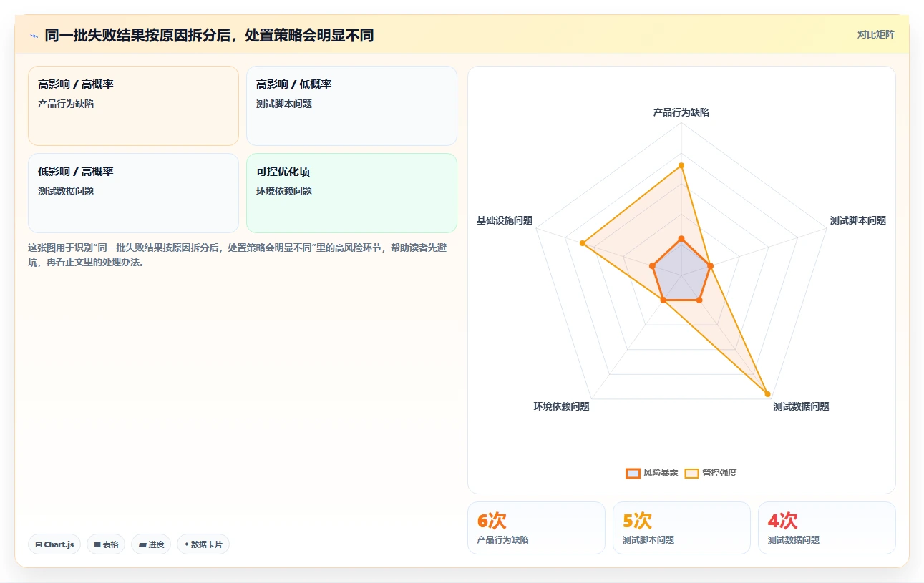Toggle the 管控强度 legend swatch

pos(691,473)
